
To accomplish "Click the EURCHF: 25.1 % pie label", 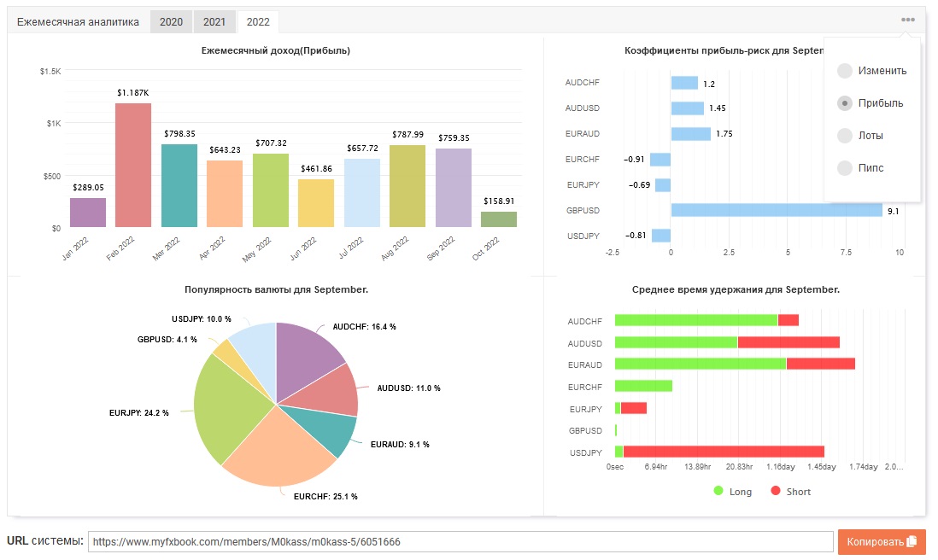I will (x=325, y=497).
